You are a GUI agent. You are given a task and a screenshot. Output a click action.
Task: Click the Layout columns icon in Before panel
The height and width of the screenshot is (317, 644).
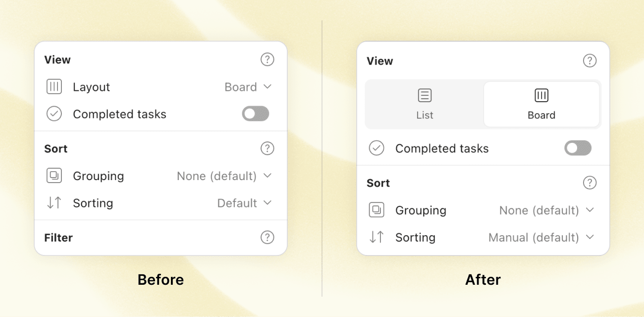pos(54,87)
